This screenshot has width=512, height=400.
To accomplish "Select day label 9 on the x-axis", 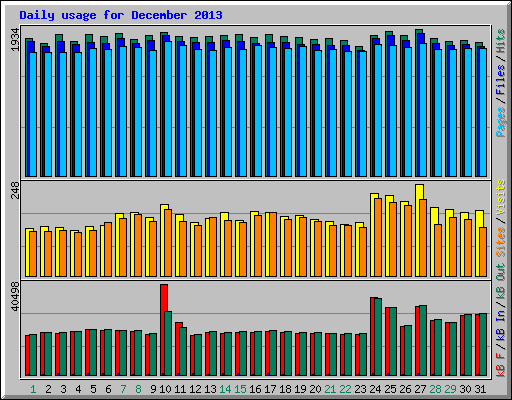I will click(153, 389).
